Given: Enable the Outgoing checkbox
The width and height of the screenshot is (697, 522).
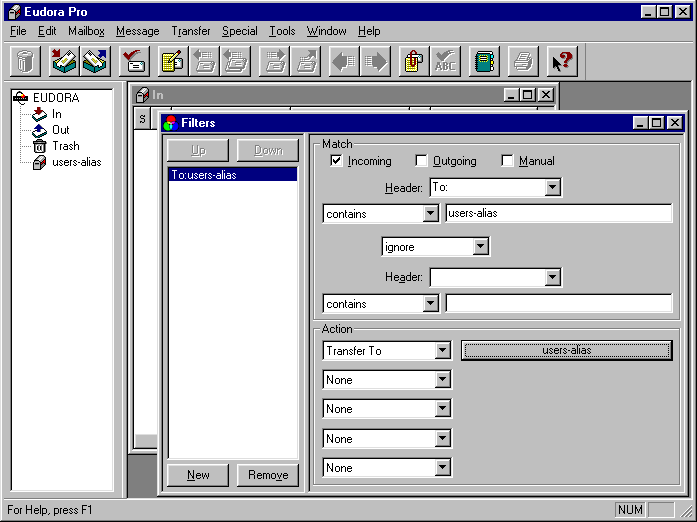Looking at the screenshot, I should tap(421, 161).
